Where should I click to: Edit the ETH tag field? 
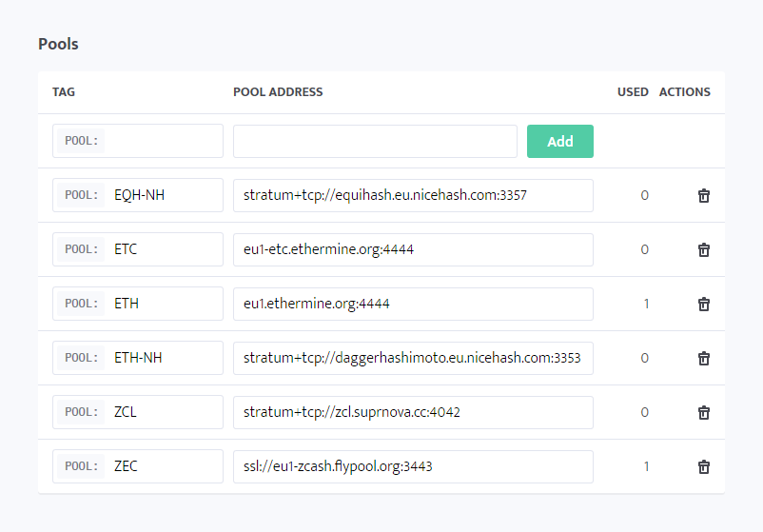(138, 304)
